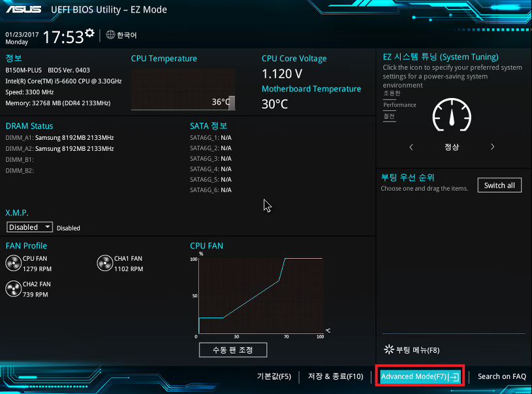The width and height of the screenshot is (532, 394).
Task: Click SATA6G_5 N/A entry
Action: (x=211, y=179)
